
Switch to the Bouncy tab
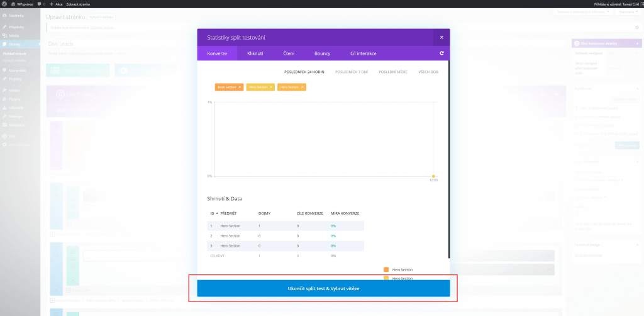click(x=323, y=54)
